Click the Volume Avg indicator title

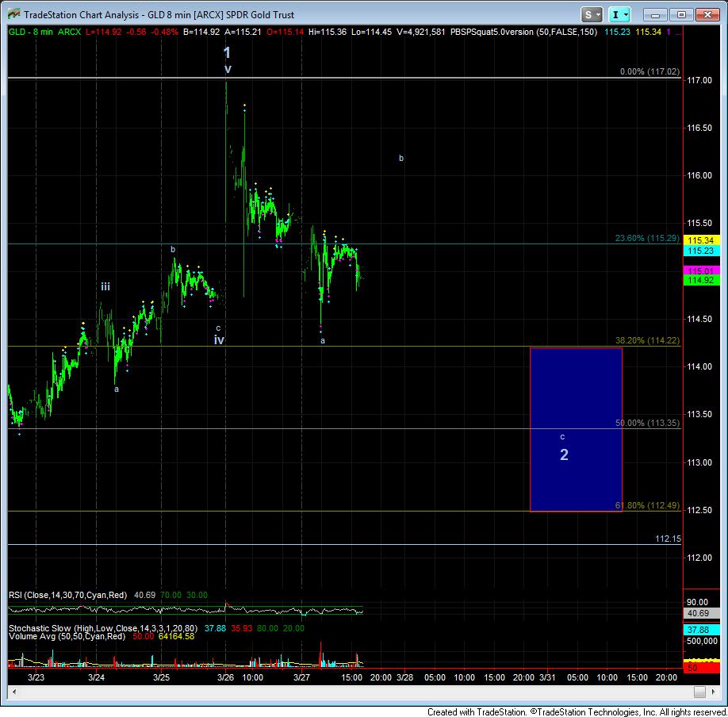[67, 636]
